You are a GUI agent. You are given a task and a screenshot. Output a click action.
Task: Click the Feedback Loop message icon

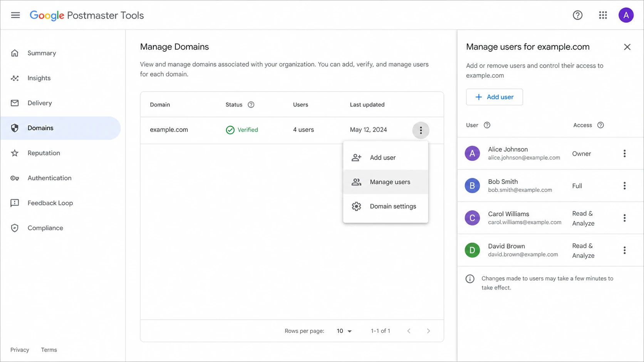click(15, 203)
